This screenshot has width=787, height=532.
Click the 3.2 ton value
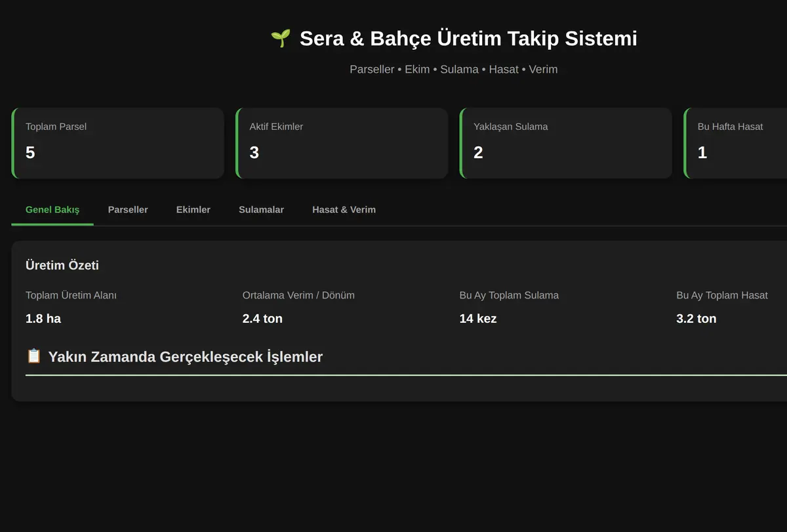coord(696,319)
